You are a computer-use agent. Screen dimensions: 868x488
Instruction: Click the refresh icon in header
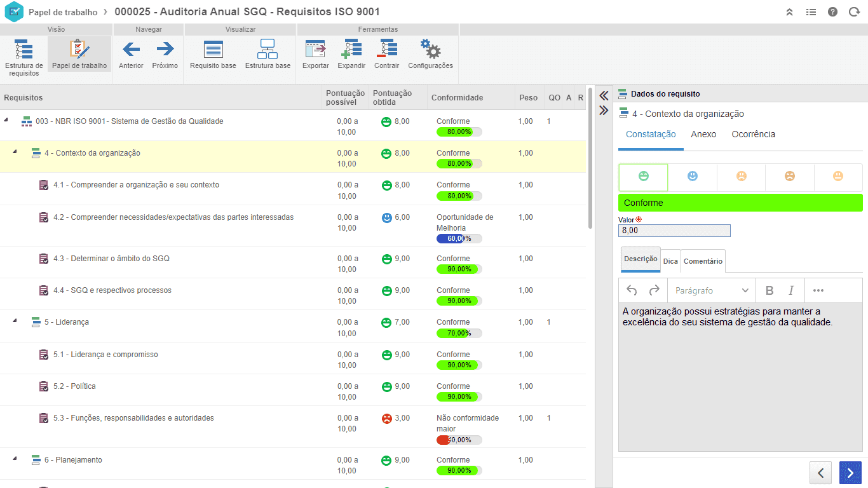pos(854,12)
